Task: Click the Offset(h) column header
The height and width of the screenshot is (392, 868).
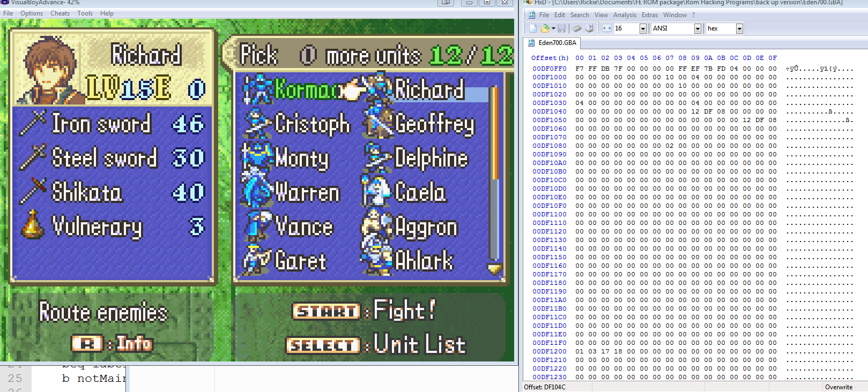Action: 550,58
